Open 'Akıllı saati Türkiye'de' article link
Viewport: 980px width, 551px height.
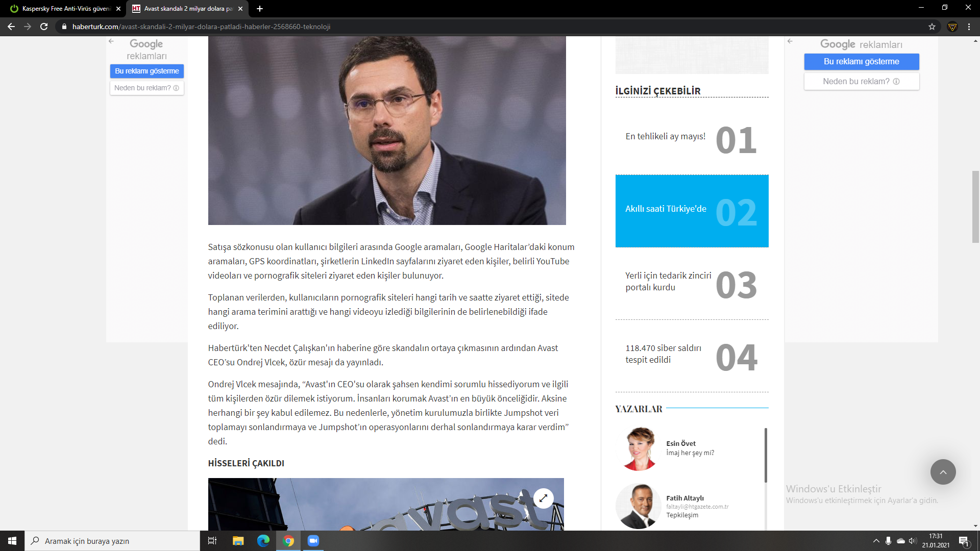point(666,209)
